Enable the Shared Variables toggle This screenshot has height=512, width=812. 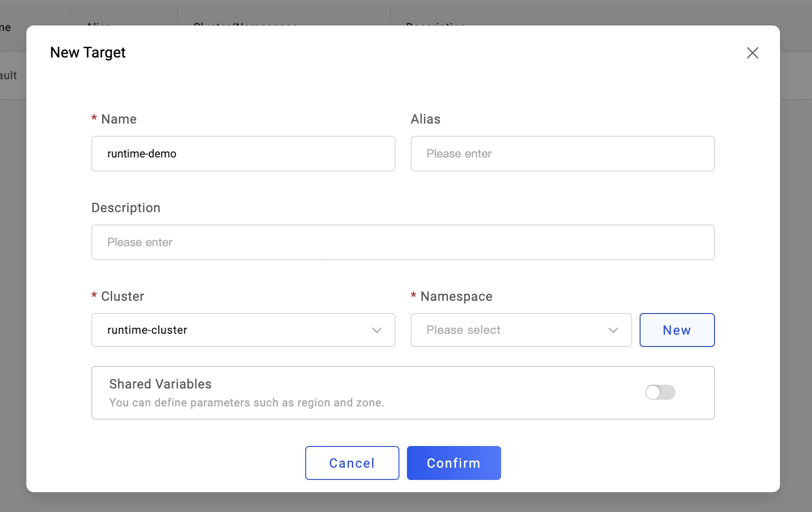click(x=660, y=392)
